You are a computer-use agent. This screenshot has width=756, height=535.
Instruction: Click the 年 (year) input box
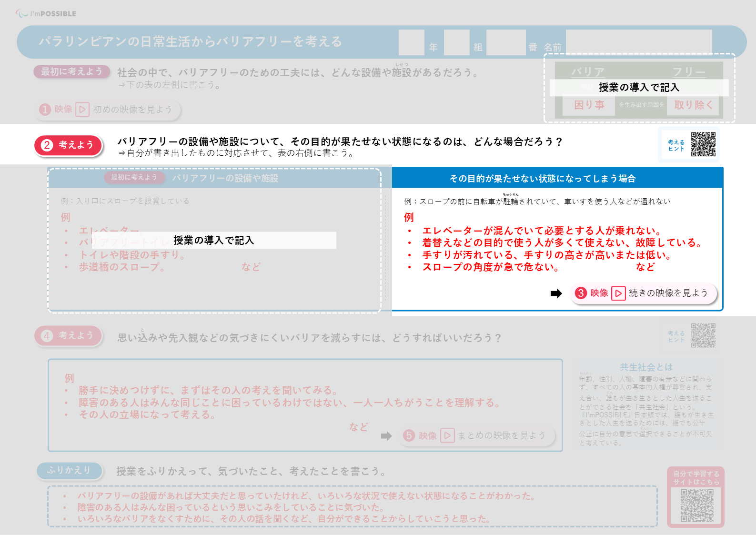pos(411,42)
